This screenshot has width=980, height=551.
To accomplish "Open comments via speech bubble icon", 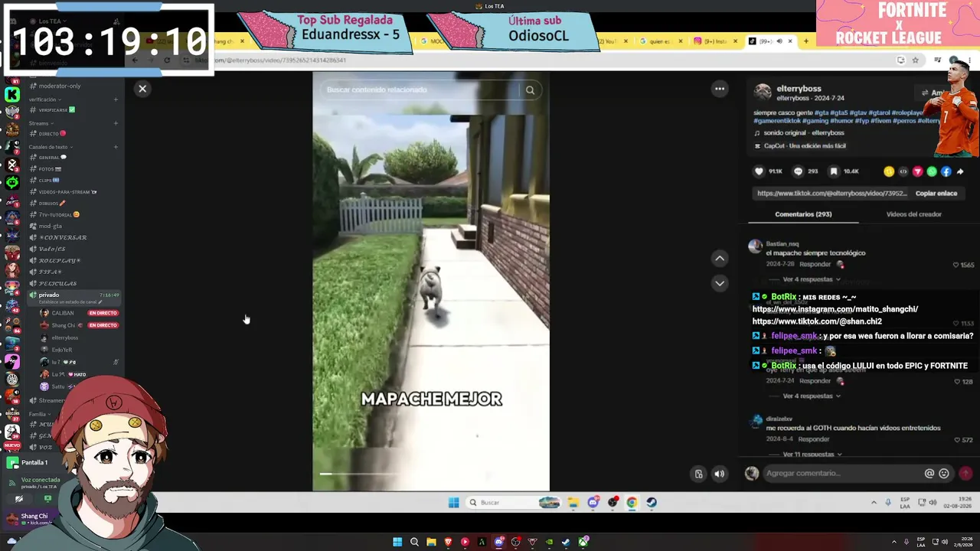I will 798,171.
